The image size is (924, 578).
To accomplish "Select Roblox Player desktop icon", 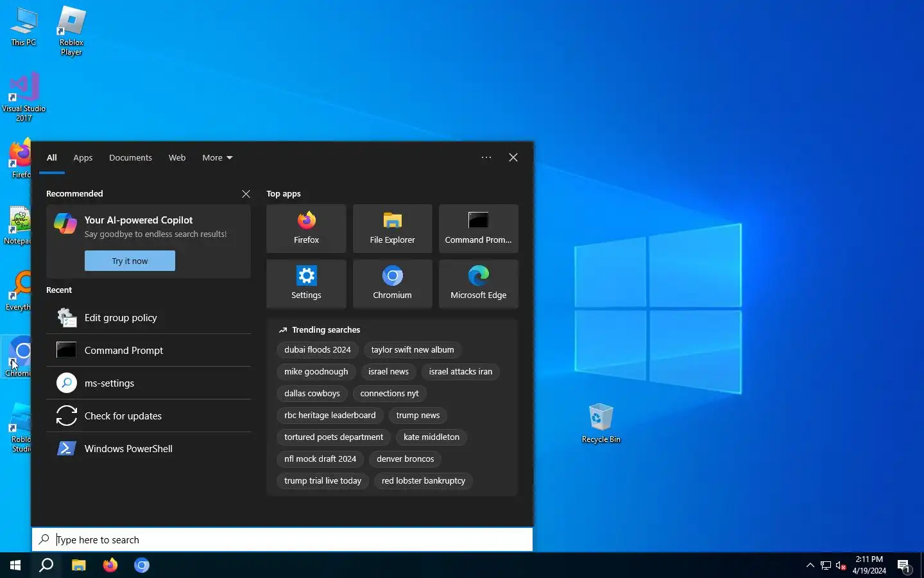I will click(71, 31).
